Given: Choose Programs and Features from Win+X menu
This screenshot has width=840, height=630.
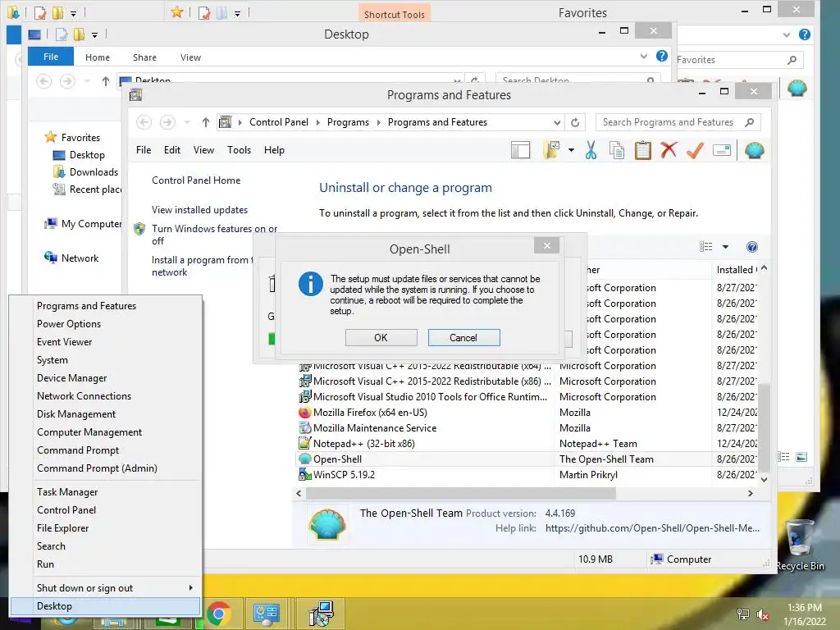Looking at the screenshot, I should (x=86, y=306).
